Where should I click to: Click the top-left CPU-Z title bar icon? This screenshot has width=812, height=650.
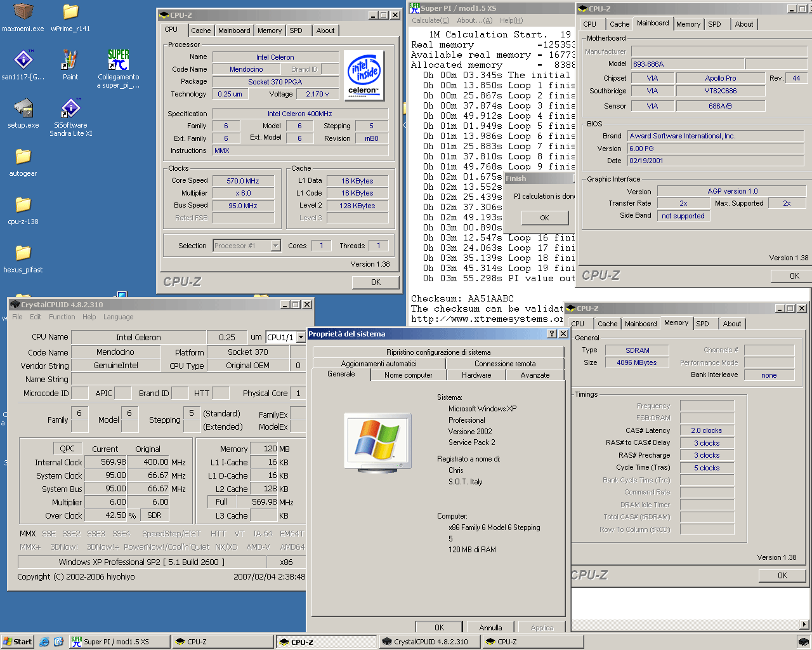point(164,15)
